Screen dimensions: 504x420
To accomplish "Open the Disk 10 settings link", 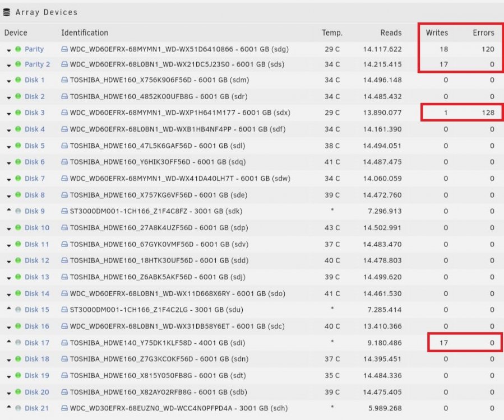I will pos(37,228).
